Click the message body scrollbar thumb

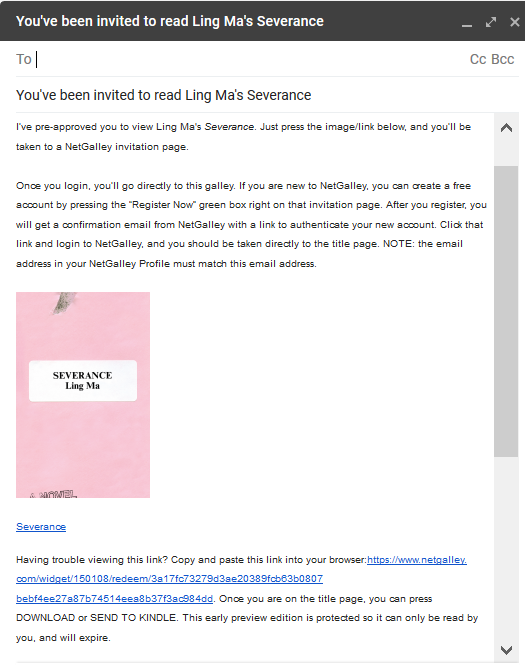click(506, 311)
